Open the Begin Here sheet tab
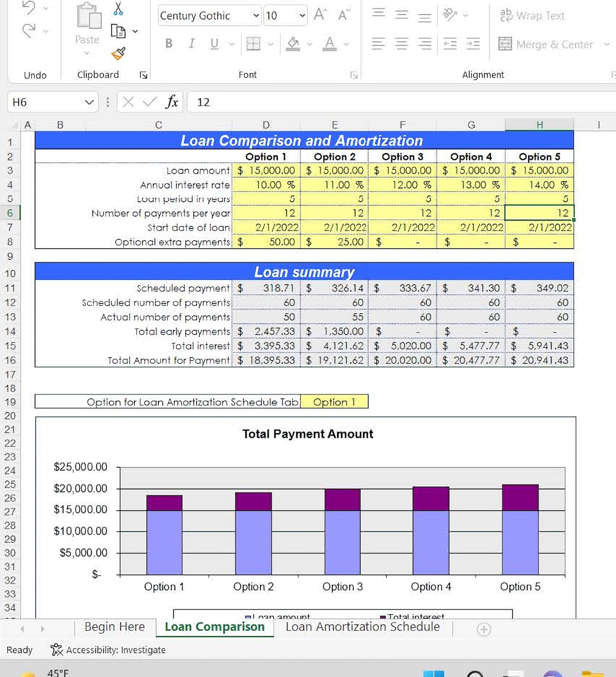 pyautogui.click(x=114, y=626)
